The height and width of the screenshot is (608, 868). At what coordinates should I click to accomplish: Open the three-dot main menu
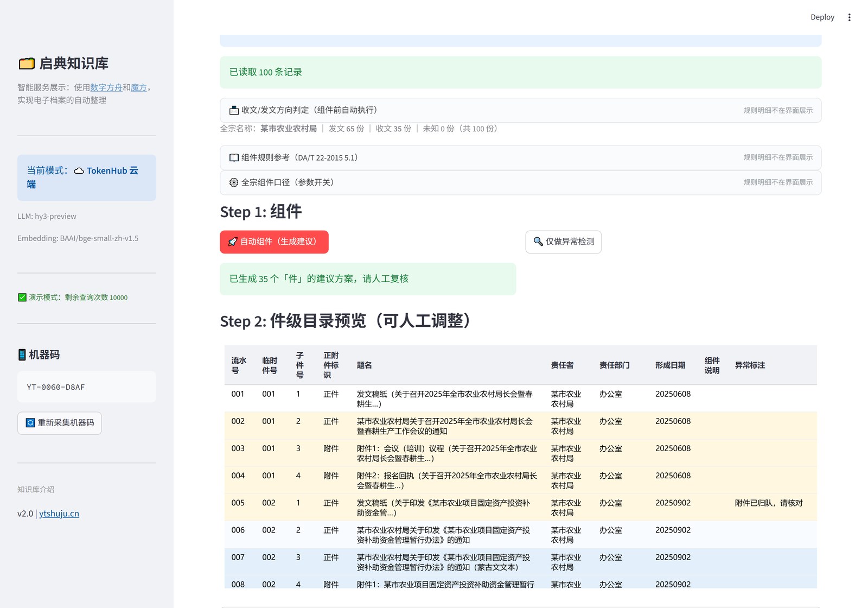849,17
